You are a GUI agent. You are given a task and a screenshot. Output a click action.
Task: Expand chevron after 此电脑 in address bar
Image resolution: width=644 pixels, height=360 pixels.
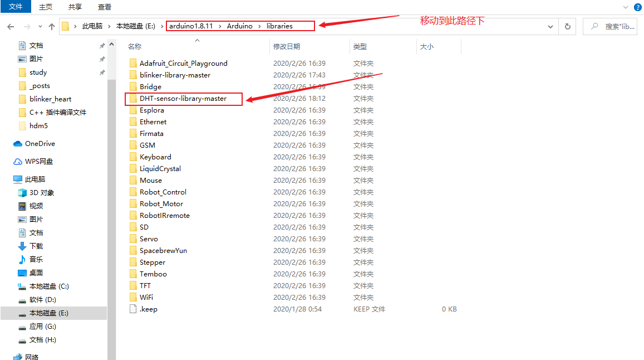pyautogui.click(x=109, y=26)
